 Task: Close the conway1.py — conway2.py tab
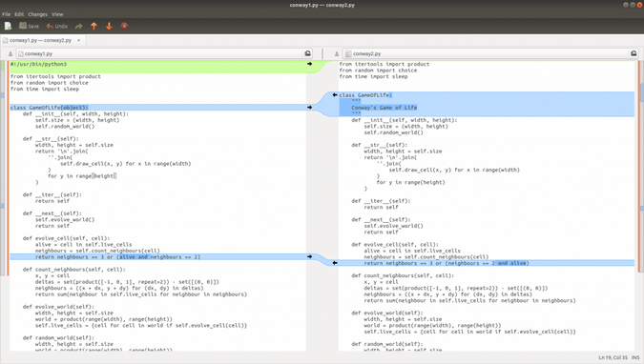pos(78,40)
